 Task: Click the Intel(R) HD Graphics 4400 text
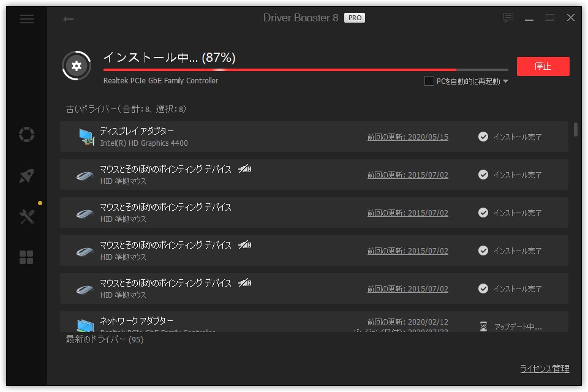(144, 143)
